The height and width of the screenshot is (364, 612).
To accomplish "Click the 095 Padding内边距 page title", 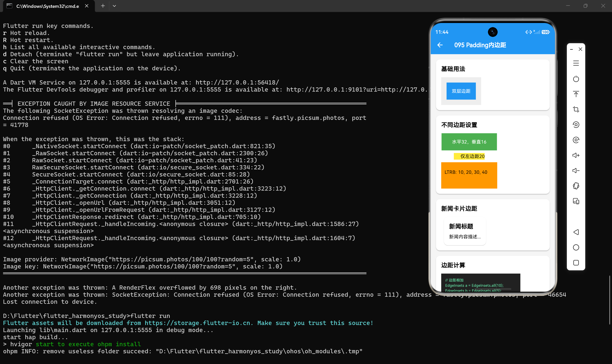I will click(x=480, y=45).
